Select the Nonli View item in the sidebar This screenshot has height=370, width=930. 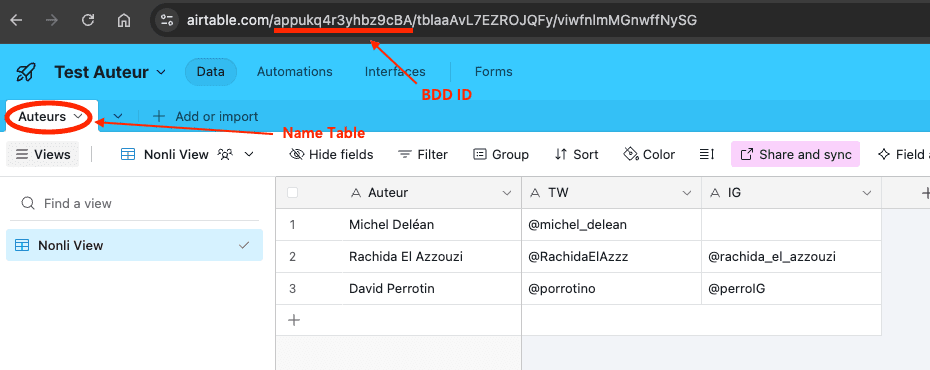(134, 245)
